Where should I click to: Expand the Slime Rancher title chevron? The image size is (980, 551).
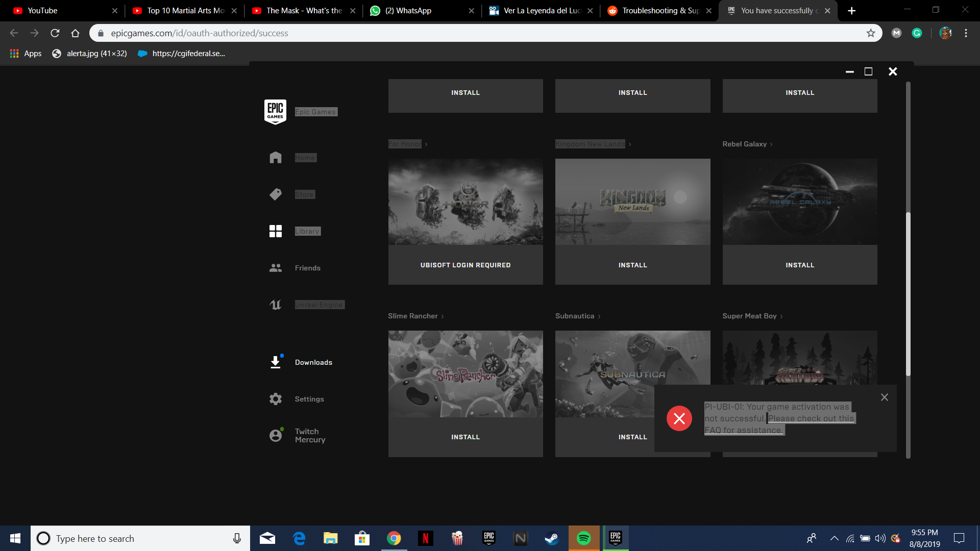coord(443,316)
